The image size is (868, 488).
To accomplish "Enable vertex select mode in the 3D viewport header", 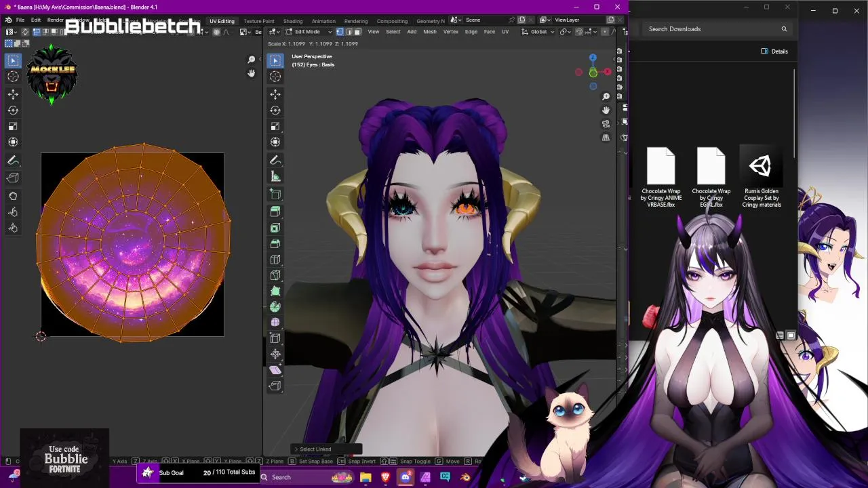I will 340,32.
